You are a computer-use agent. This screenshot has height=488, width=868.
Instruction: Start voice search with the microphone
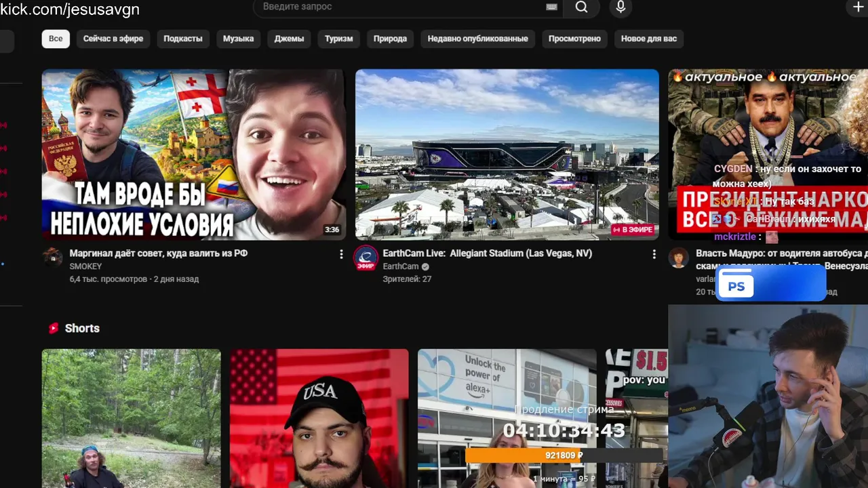(x=620, y=7)
